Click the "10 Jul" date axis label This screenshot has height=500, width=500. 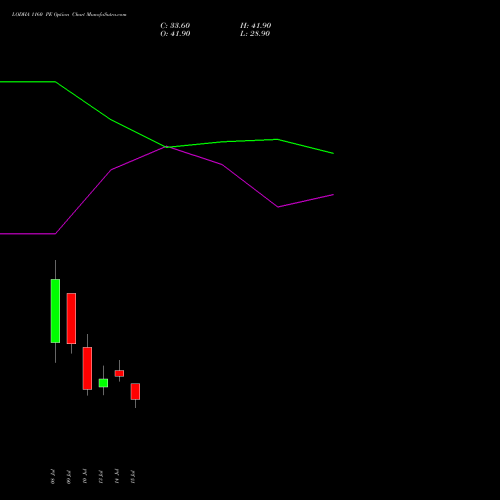(85, 476)
